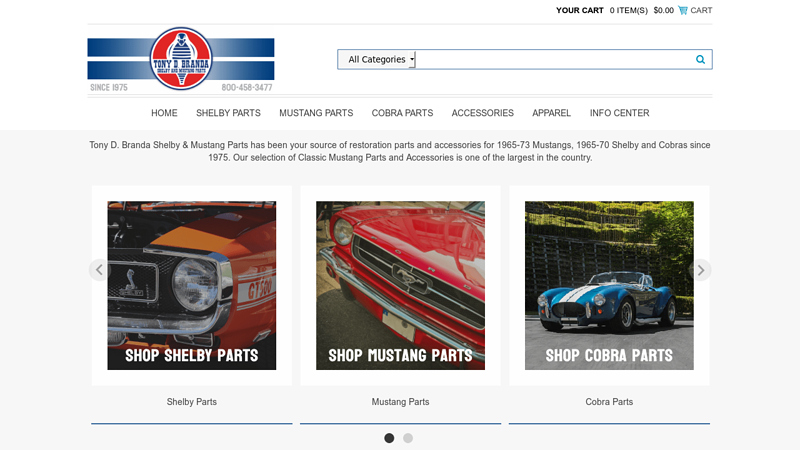Open MUSTANG PARTS menu
The height and width of the screenshot is (450, 800).
[x=316, y=113]
